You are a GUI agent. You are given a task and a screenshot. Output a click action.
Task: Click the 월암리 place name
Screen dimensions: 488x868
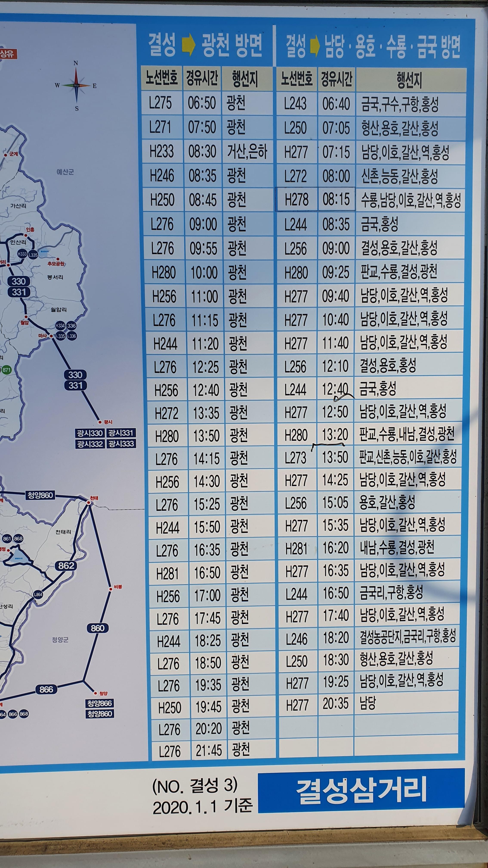click(x=59, y=309)
